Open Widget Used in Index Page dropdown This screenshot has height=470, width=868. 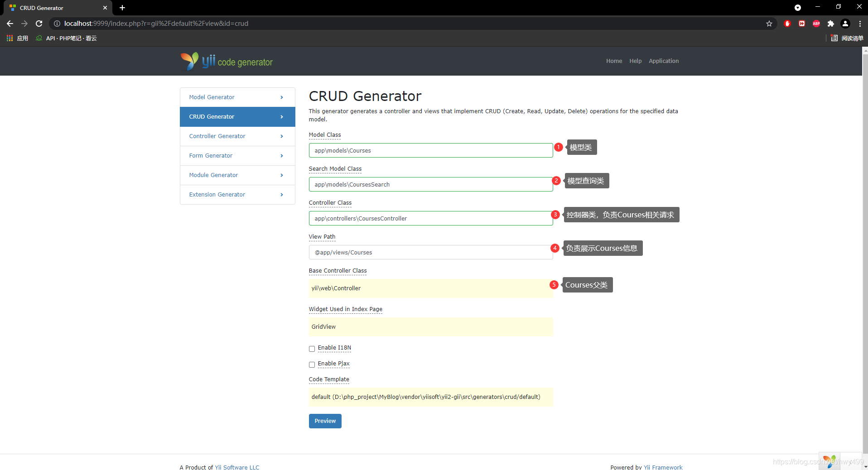(431, 327)
